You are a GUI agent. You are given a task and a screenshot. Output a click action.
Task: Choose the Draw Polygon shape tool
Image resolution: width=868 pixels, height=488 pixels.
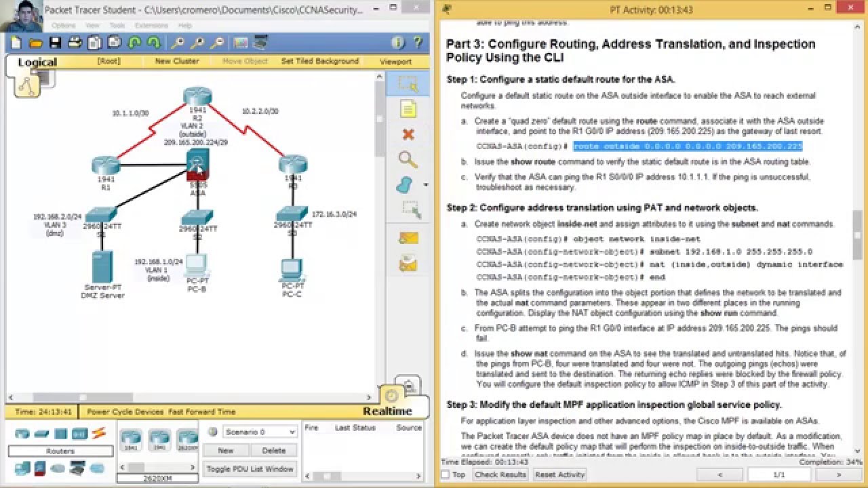405,184
